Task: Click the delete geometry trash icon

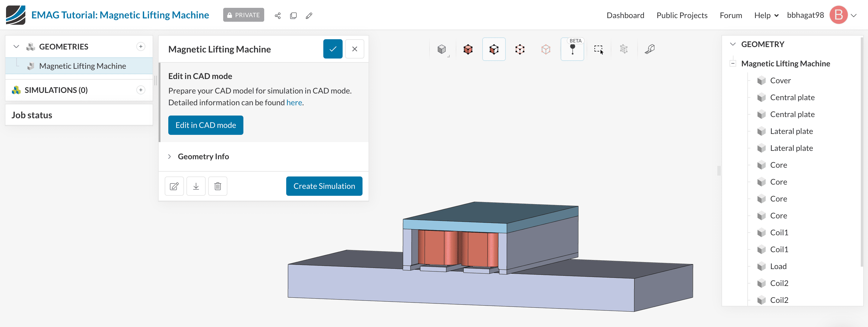Action: (218, 186)
